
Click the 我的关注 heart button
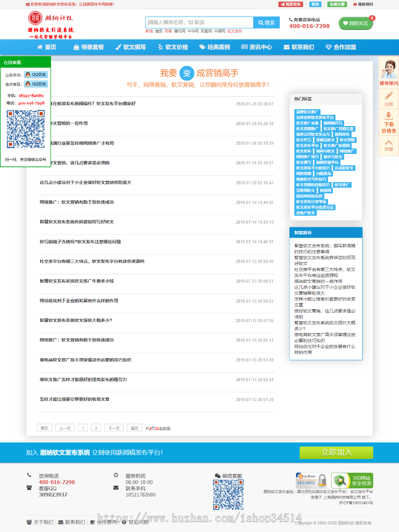tap(356, 24)
